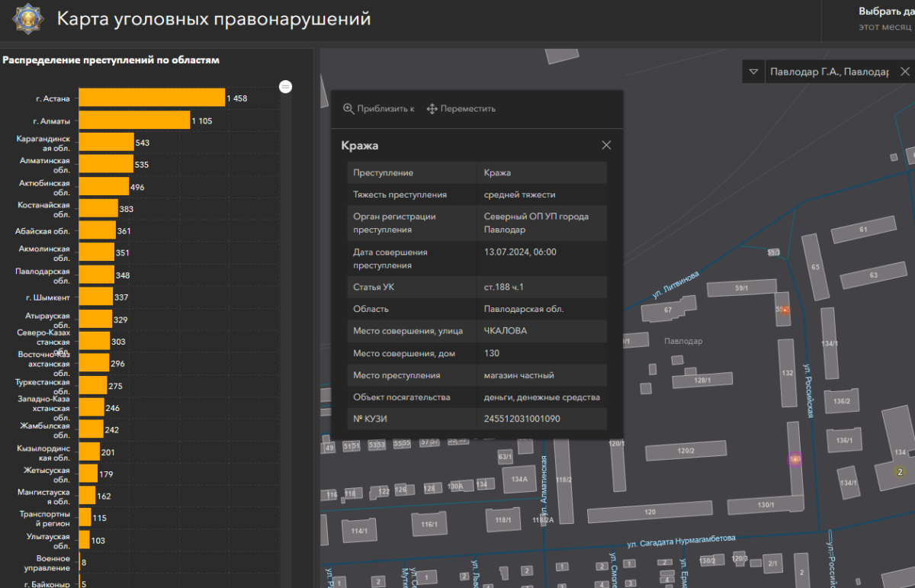915x588 pixels.
Task: Click the Павлодарская обл. bar showing 348
Action: pos(96,275)
